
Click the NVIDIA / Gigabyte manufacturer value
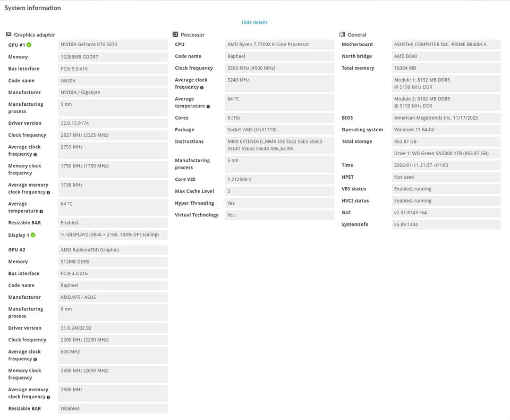point(113,92)
